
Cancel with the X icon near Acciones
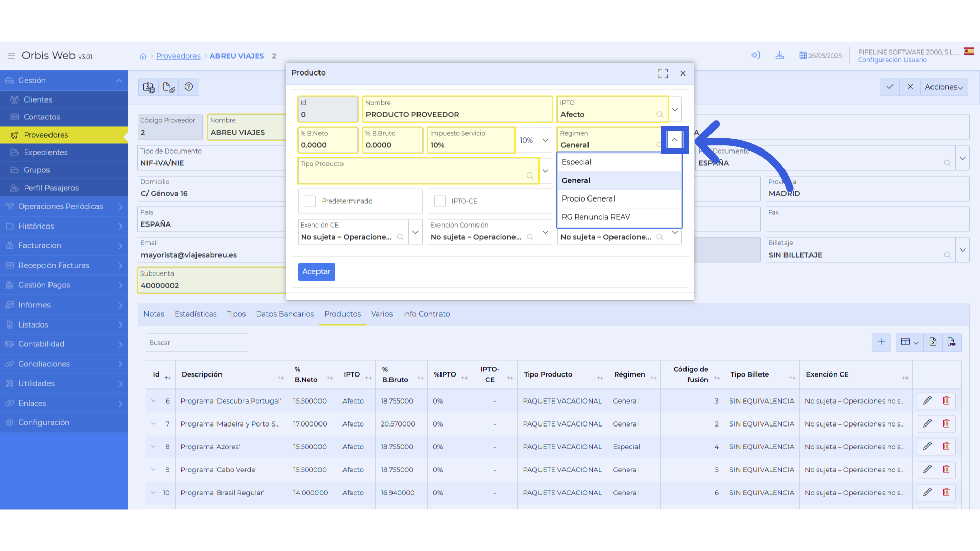[x=910, y=87]
